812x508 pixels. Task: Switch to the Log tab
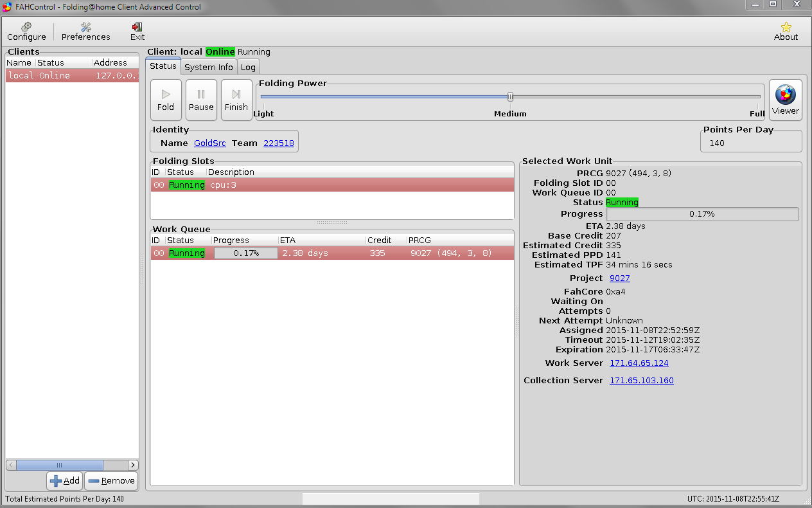pos(249,67)
